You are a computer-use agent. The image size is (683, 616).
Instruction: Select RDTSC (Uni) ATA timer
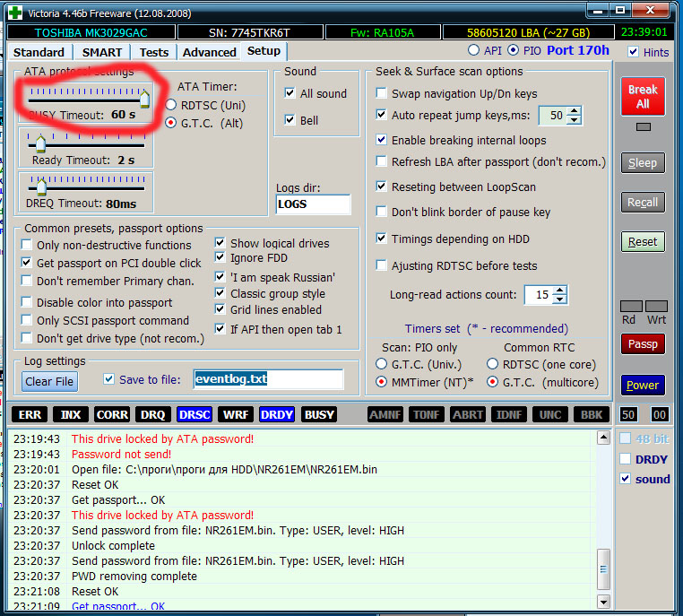coord(172,105)
